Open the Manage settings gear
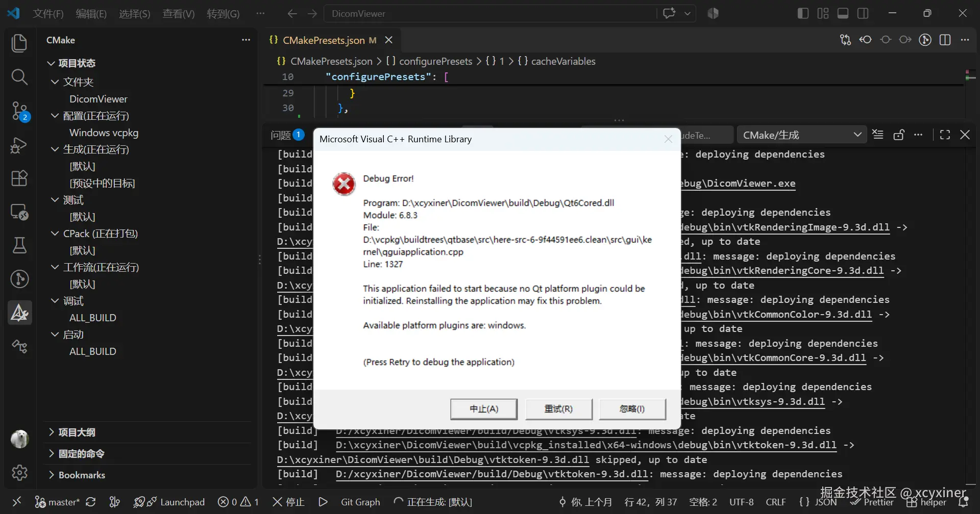 19,473
